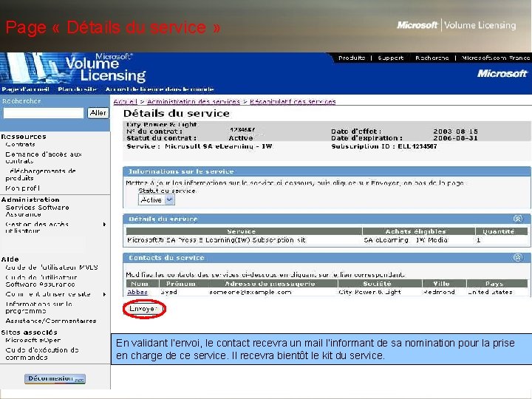This screenshot has width=532, height=399.
Task: Open Guide de l'utilisateur Software Assurance
Action: 41,281
